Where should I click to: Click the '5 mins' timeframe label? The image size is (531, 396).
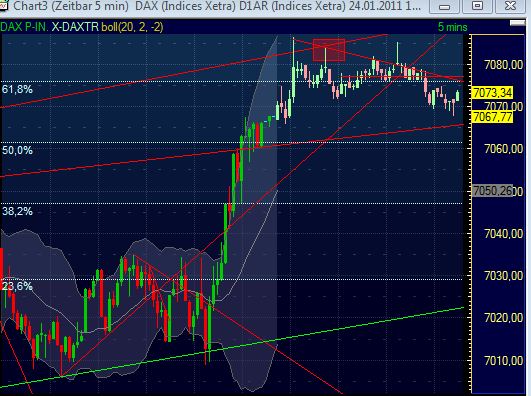pyautogui.click(x=452, y=27)
